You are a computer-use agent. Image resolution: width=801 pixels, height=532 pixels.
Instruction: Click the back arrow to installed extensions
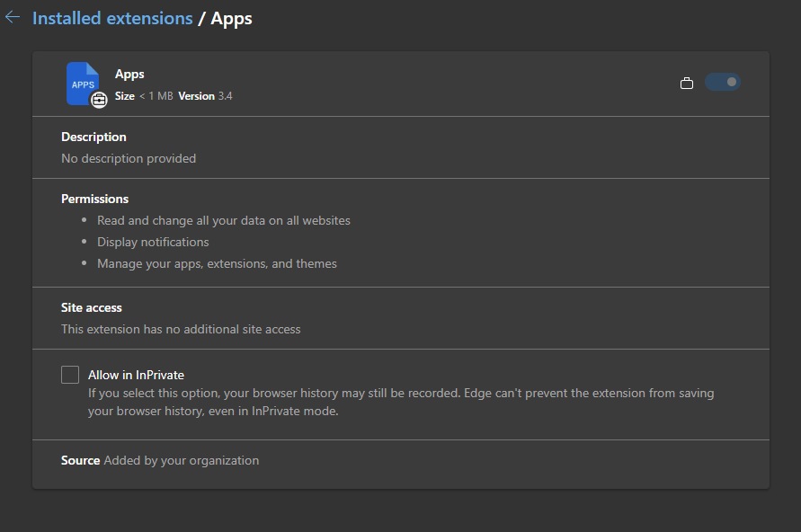[x=13, y=18]
